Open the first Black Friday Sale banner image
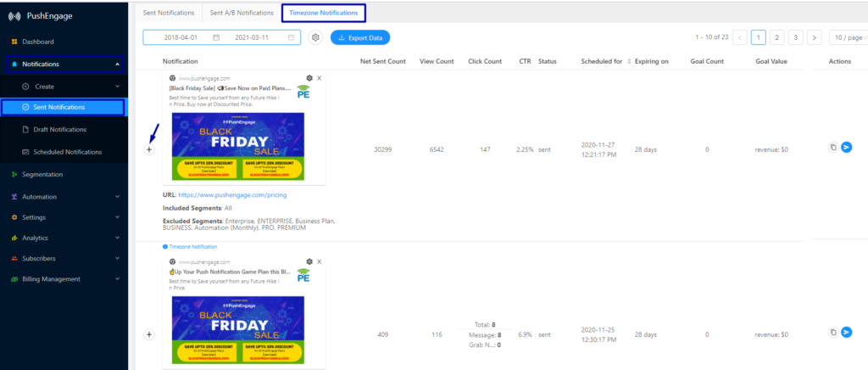The height and width of the screenshot is (370, 868). pos(238,146)
